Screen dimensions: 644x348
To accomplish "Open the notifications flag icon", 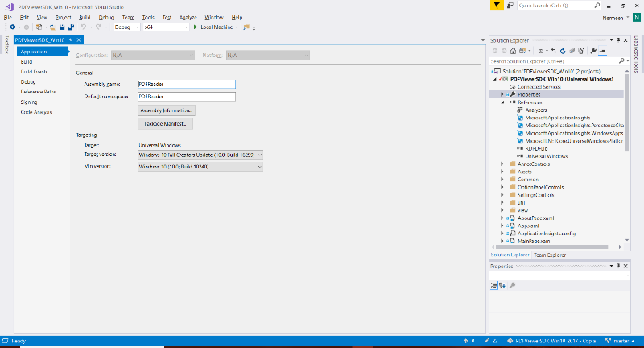I will pos(497,5).
